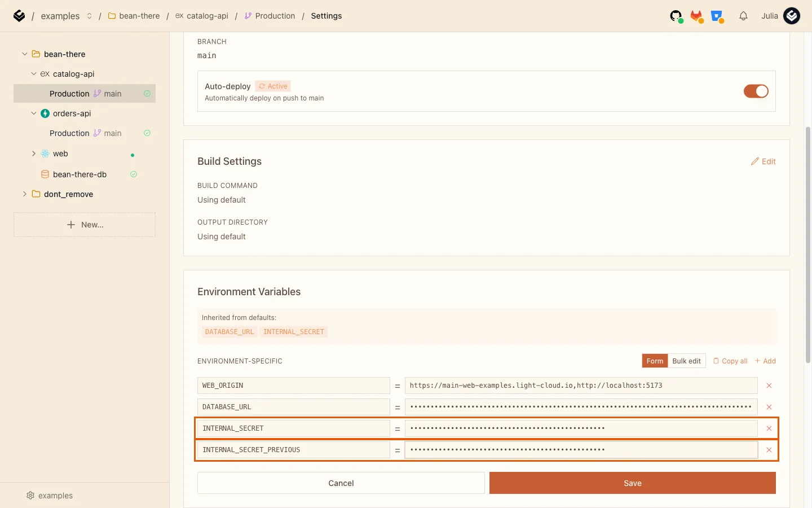
Task: Click the Active auto-deploy badge
Action: 273,86
